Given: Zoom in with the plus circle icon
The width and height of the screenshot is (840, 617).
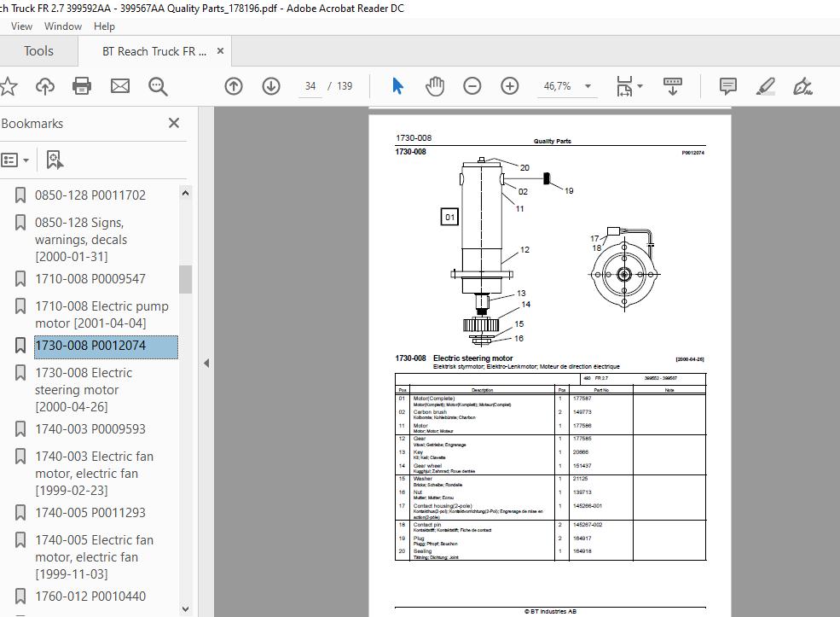Looking at the screenshot, I should tap(509, 86).
